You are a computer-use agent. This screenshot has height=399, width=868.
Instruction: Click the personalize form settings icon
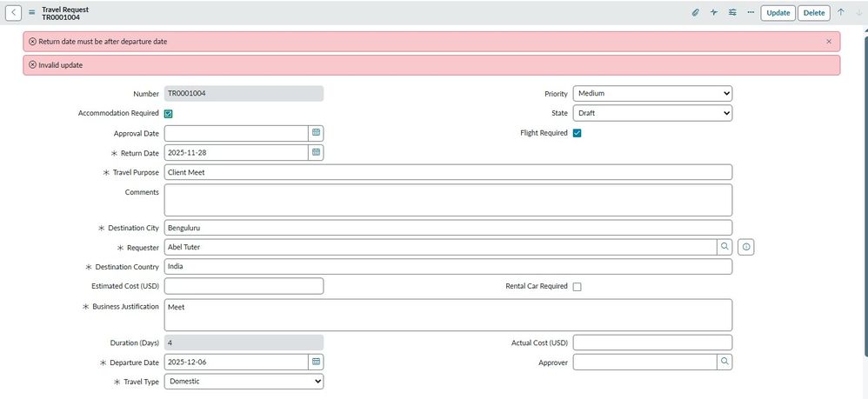(x=732, y=13)
